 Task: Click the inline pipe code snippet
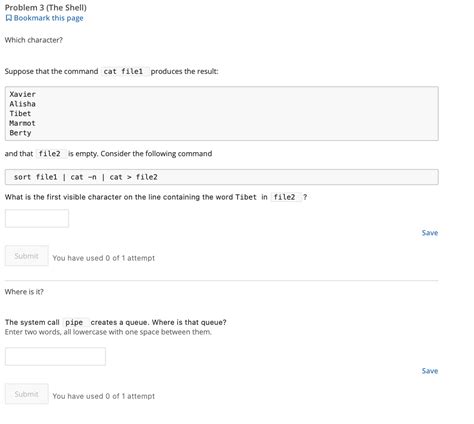coord(75,322)
